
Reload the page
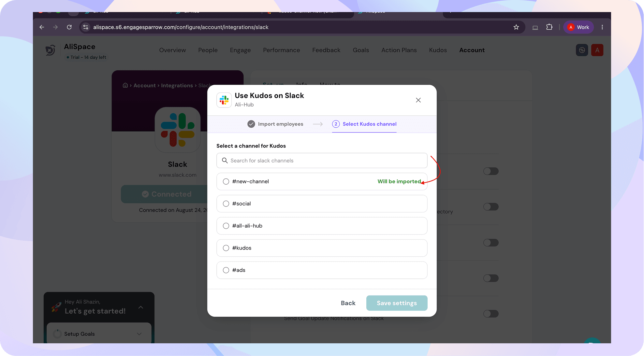click(69, 27)
